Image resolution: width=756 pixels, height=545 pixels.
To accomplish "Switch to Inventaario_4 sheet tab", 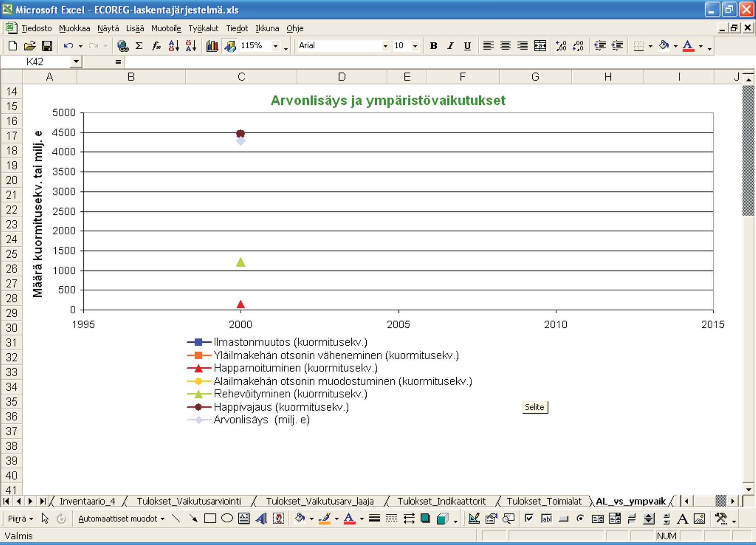I will pyautogui.click(x=87, y=501).
